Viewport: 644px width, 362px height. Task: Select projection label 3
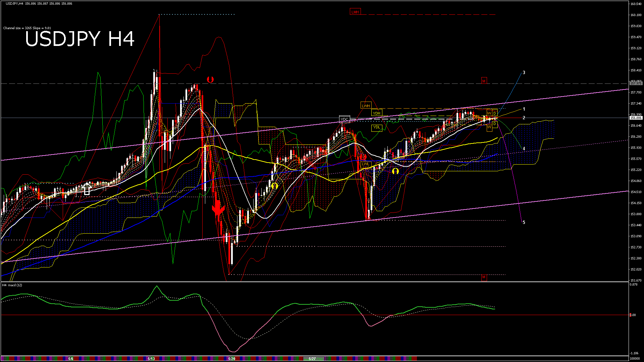click(x=524, y=72)
